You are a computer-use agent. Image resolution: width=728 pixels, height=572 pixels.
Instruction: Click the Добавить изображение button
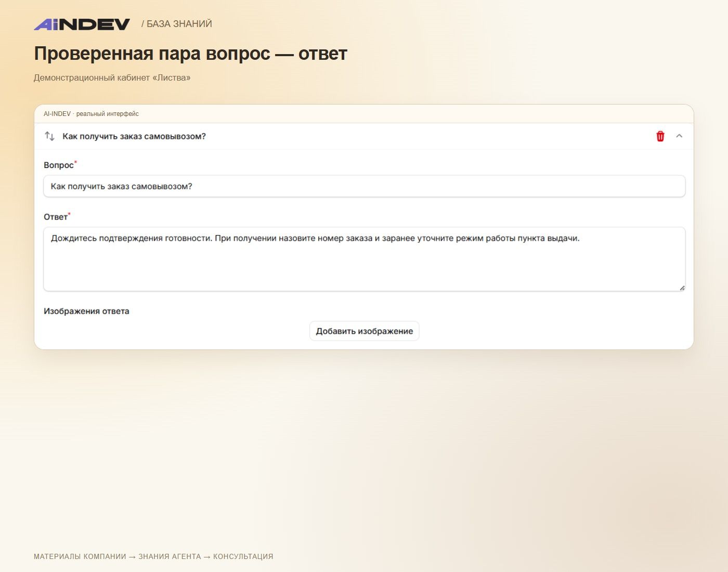[x=364, y=331]
